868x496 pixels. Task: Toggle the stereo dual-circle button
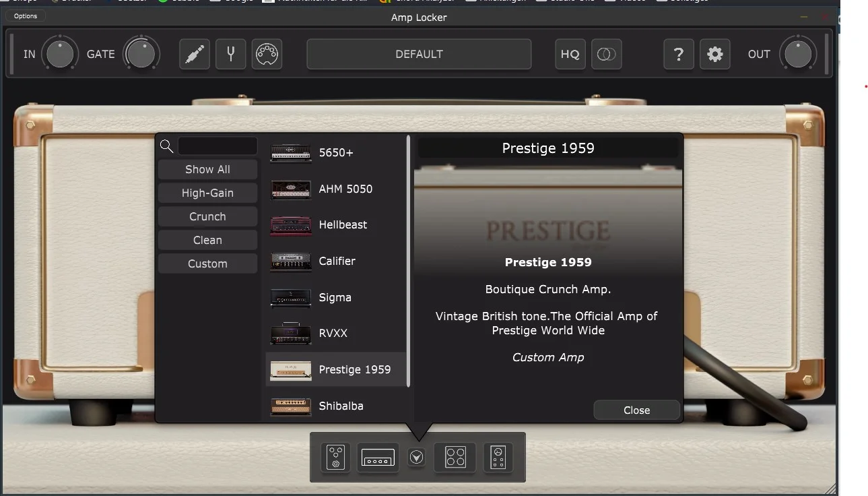[607, 54]
